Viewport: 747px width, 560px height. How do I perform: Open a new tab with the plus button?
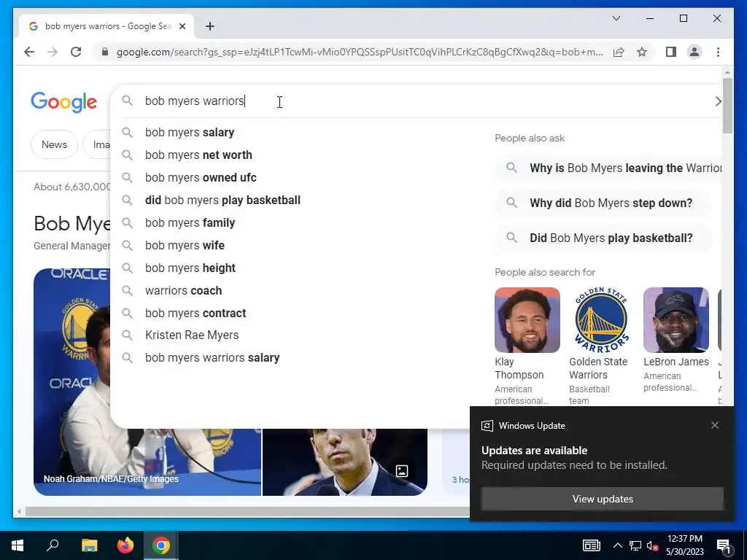(210, 26)
